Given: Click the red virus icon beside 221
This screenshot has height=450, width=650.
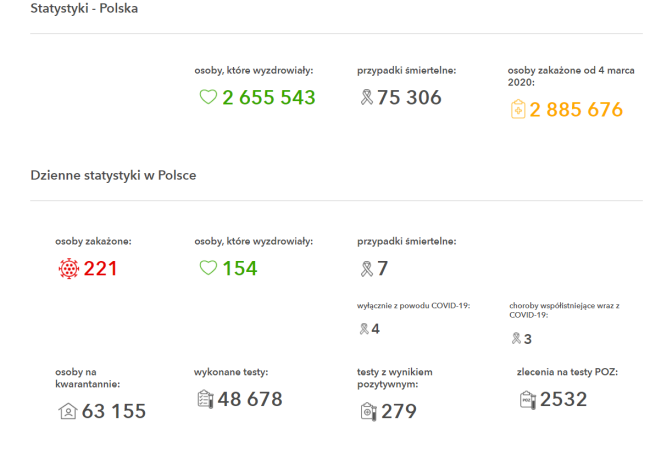Looking at the screenshot, I should tap(69, 268).
